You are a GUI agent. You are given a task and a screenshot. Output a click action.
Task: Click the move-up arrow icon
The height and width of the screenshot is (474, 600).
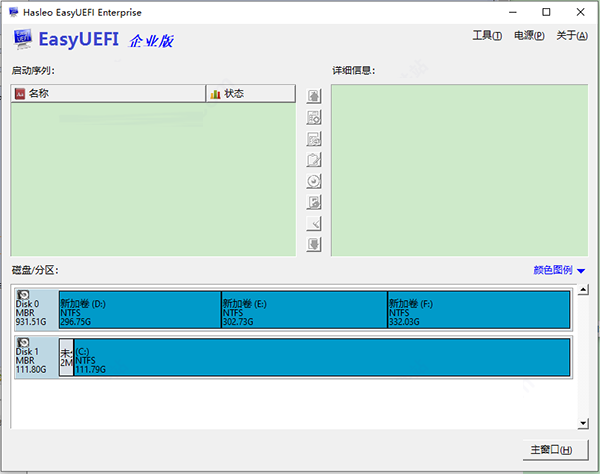tap(314, 96)
